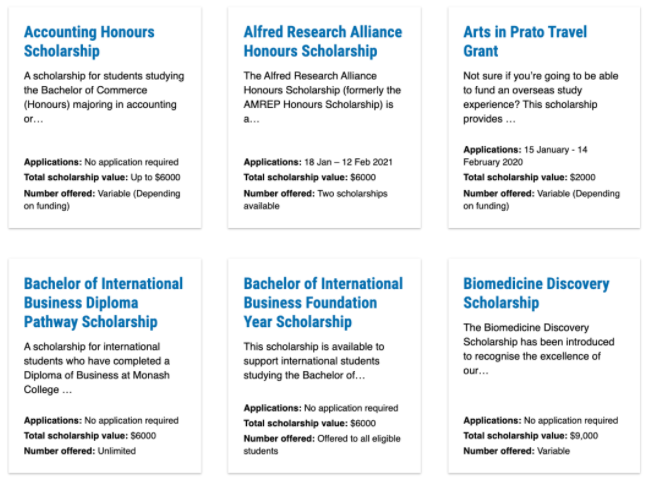Viewport: 649px width, 482px height.
Task: Open Bachelor of International Business Diploma Pathway Scholarship
Action: (103, 302)
